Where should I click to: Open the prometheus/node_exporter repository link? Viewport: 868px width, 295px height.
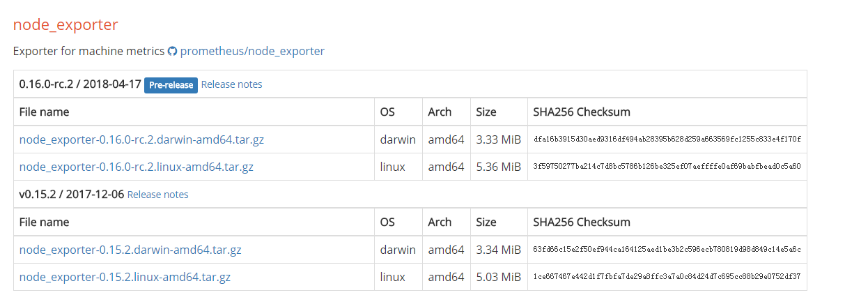[252, 51]
